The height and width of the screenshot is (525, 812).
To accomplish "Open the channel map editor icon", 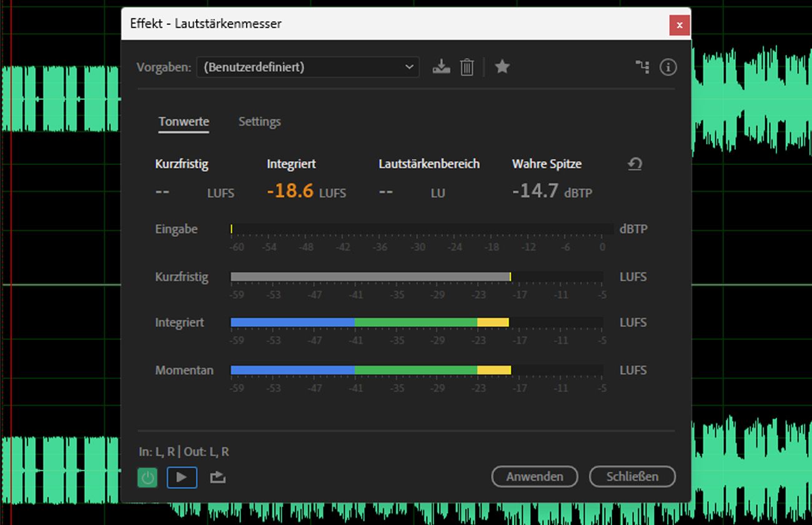I will pos(642,67).
